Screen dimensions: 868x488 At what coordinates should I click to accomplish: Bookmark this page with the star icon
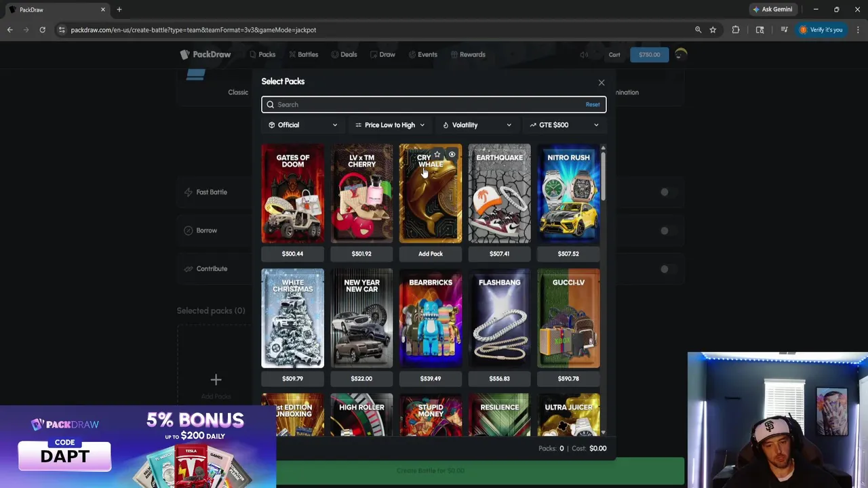713,30
